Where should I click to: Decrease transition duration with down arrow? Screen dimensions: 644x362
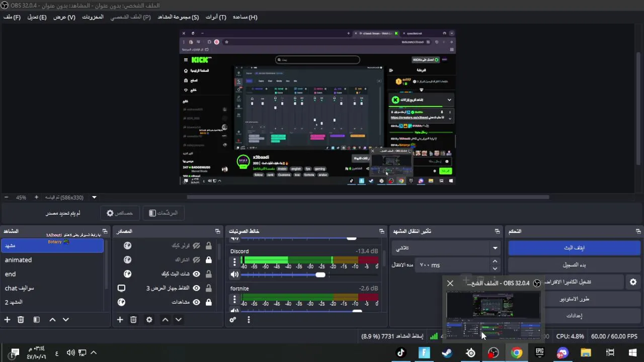[495, 268]
